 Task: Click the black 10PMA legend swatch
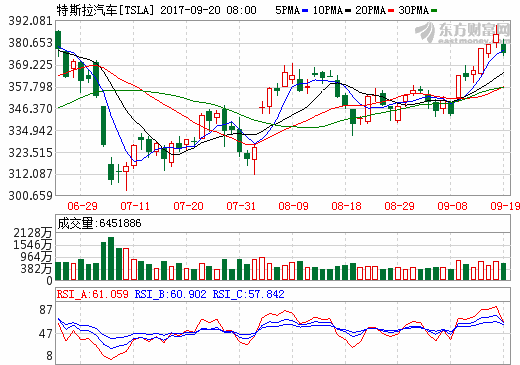point(348,11)
